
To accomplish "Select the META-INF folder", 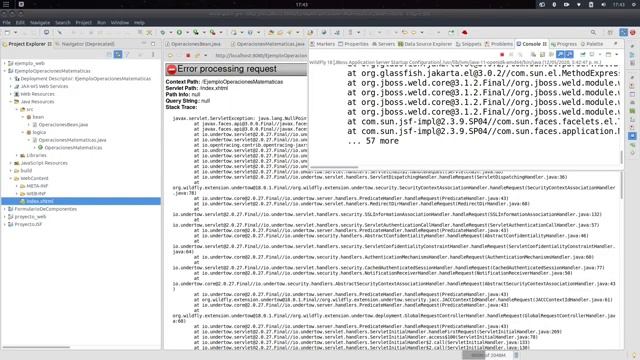I will pyautogui.click(x=34, y=186).
